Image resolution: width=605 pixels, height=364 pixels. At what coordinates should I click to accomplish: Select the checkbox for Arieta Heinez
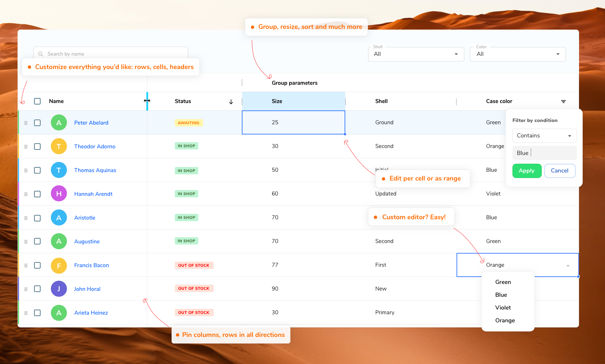click(37, 313)
